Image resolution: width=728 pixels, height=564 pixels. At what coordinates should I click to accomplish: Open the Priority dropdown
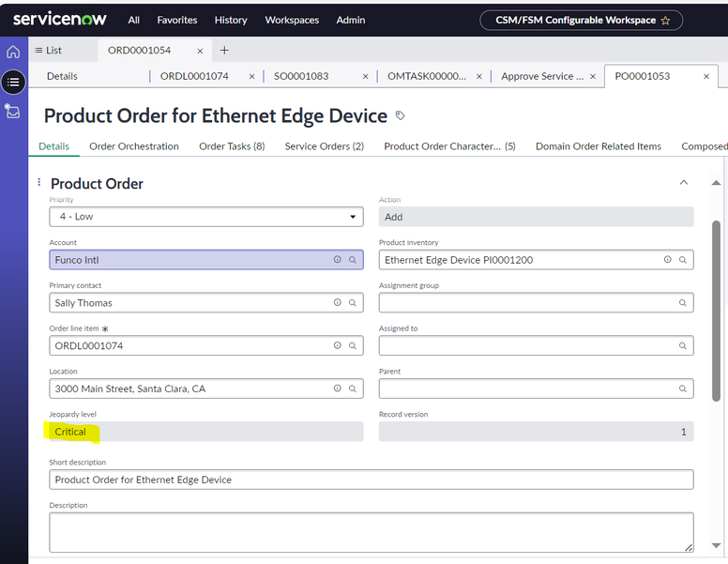(x=206, y=217)
